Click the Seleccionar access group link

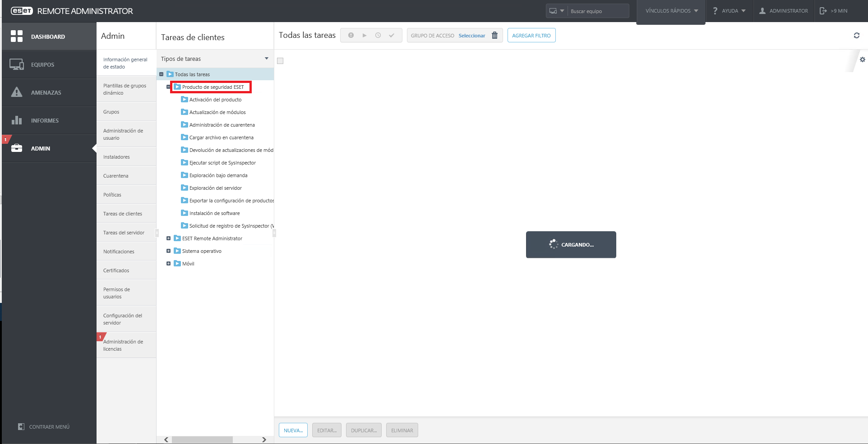(472, 36)
